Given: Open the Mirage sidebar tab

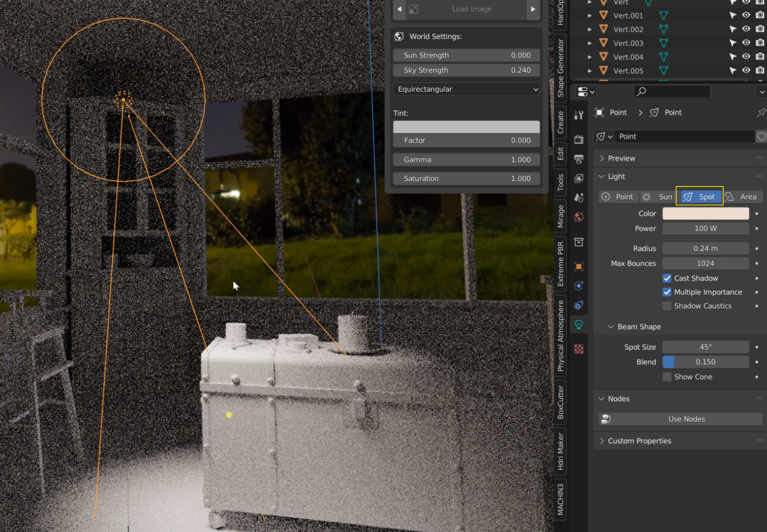Looking at the screenshot, I should pyautogui.click(x=560, y=217).
